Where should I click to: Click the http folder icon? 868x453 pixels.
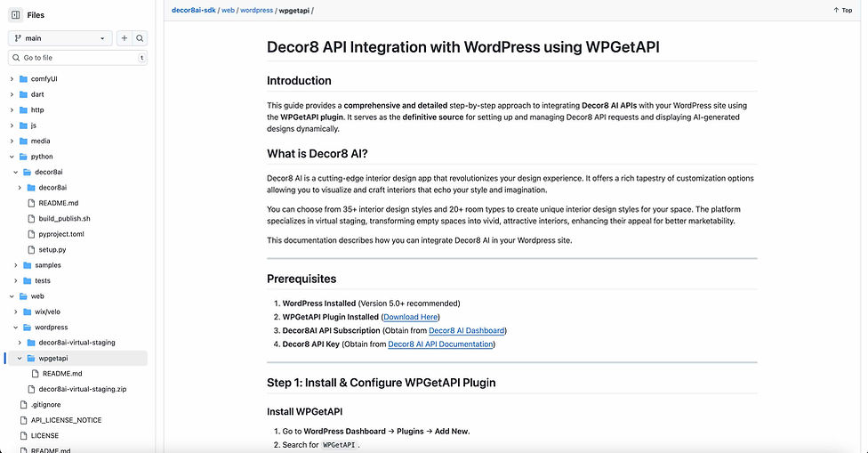[x=23, y=110]
